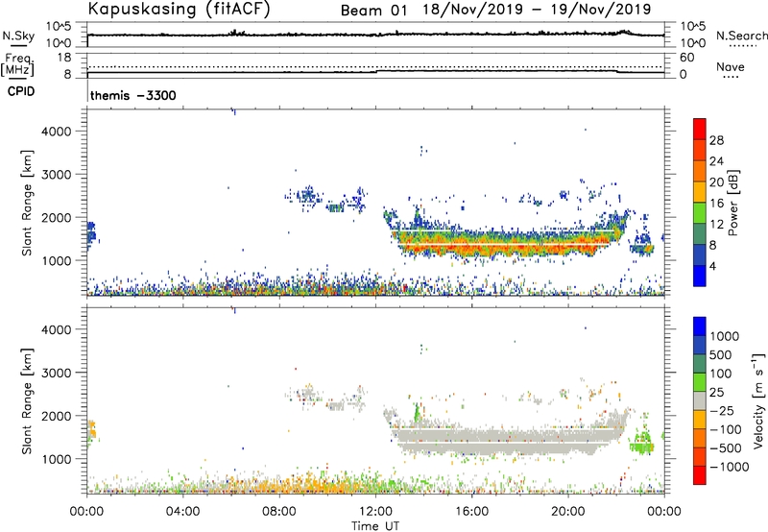Click the sky noise trace in the N.Sky panel
The height and width of the screenshot is (532, 768).
[x=375, y=35]
